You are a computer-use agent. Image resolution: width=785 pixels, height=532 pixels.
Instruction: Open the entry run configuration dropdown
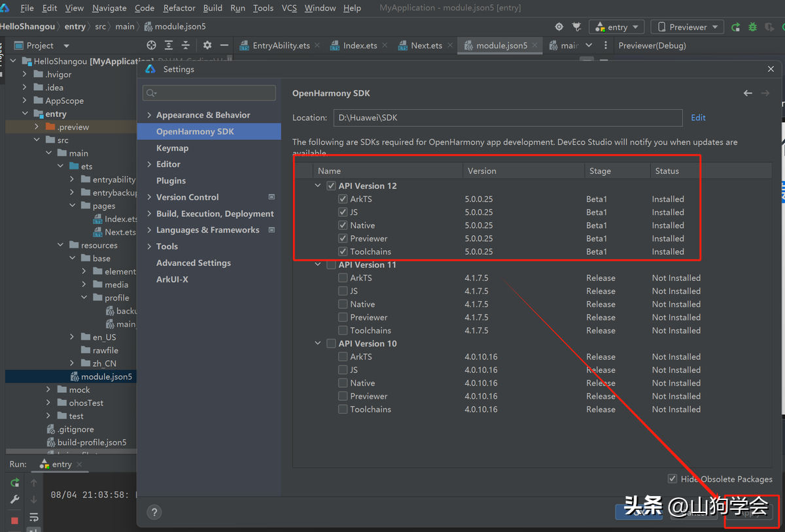[x=617, y=27]
